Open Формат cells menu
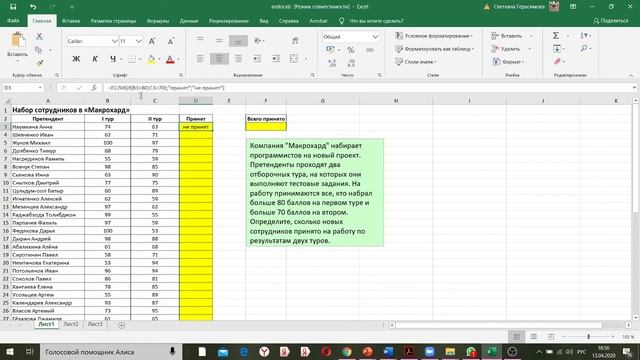640x360 pixels. 508,62
